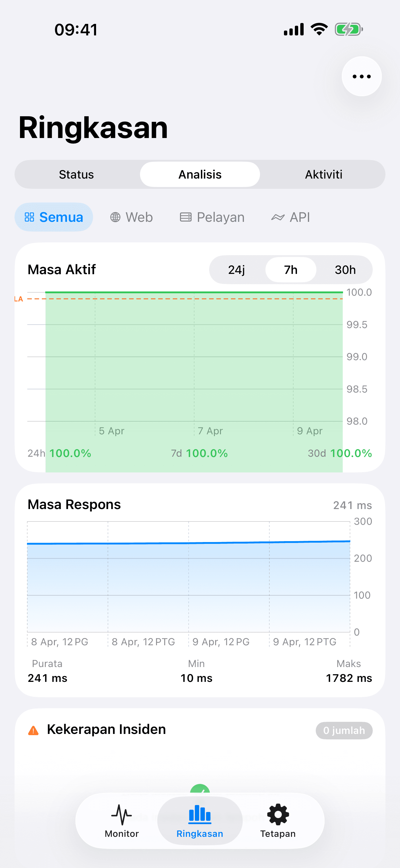Switch uptime range to 30h
This screenshot has width=400, height=868.
pyautogui.click(x=345, y=270)
